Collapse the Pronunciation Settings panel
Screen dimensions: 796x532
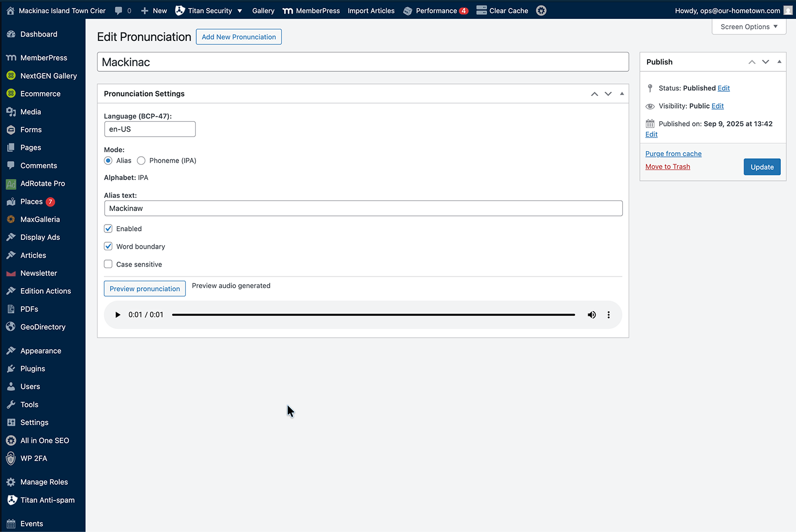621,93
